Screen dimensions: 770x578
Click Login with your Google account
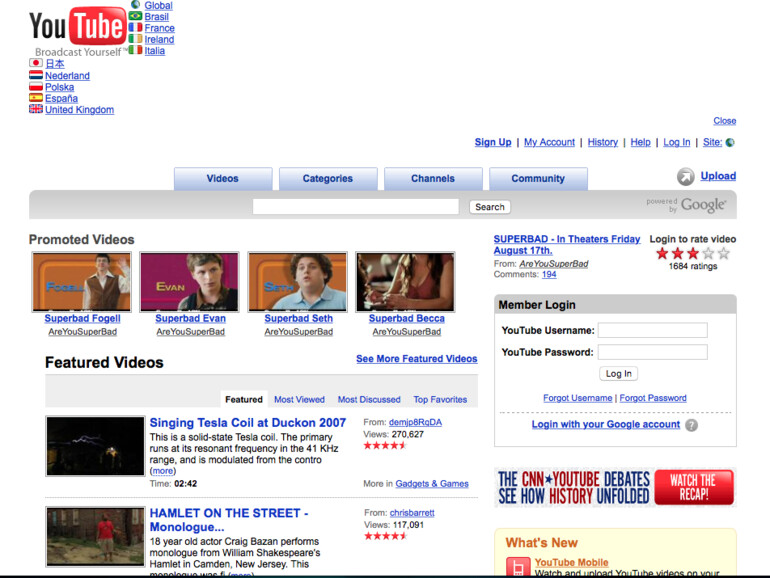[x=606, y=424]
